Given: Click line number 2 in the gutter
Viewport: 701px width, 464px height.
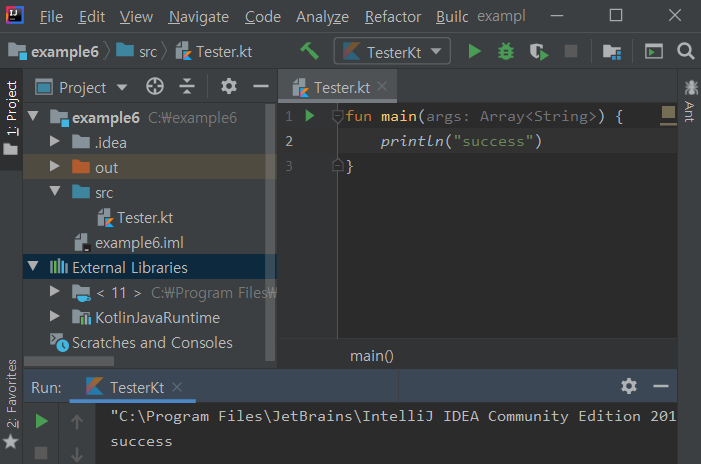Looking at the screenshot, I should pyautogui.click(x=289, y=141).
